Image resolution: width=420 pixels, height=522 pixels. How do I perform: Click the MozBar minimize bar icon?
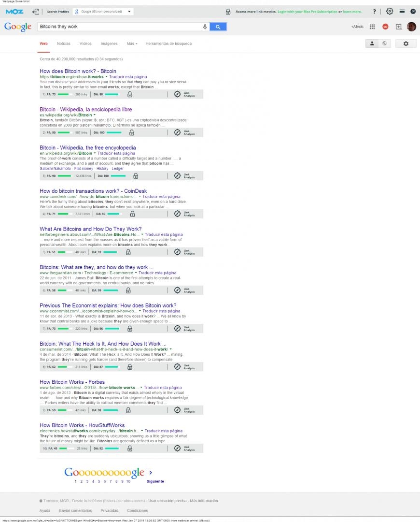coord(402,11)
